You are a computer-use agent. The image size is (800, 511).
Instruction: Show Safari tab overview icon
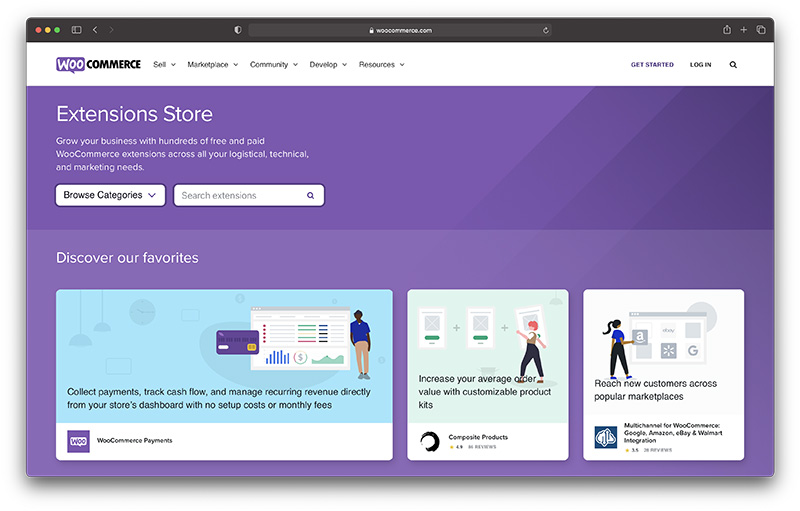point(761,30)
